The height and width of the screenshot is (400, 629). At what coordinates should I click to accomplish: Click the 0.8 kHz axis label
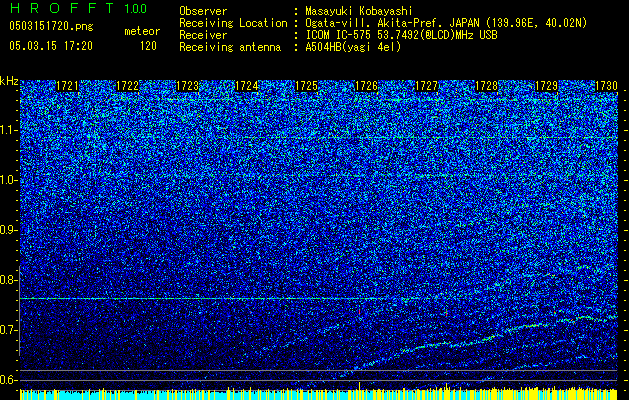(x=8, y=280)
